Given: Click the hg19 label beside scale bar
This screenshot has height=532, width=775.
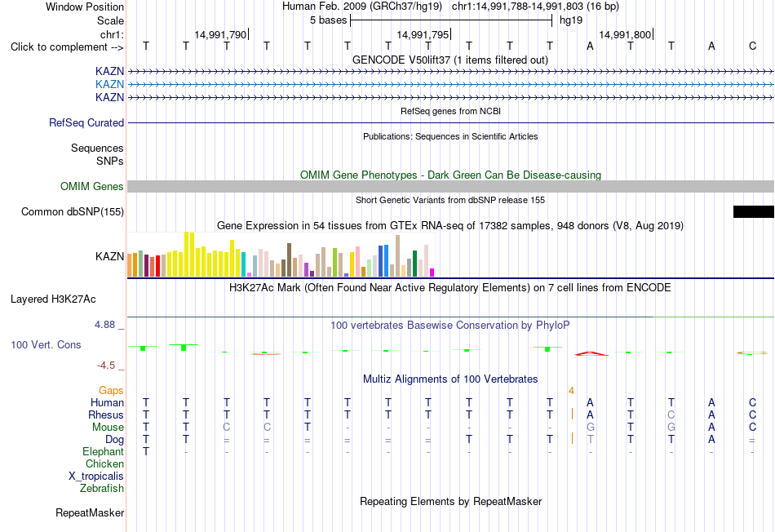Looking at the screenshot, I should click(x=571, y=20).
